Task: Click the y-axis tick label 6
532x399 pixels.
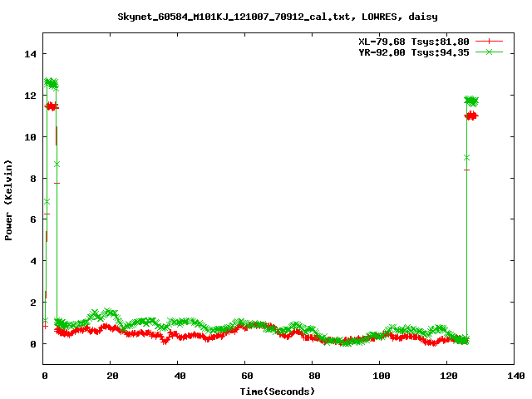Action: tap(33, 219)
